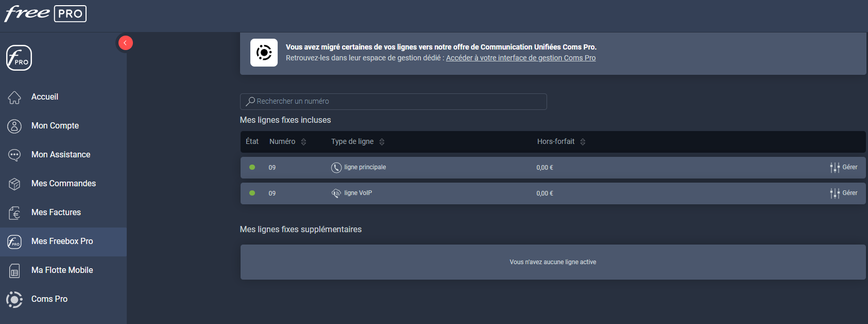Image resolution: width=868 pixels, height=324 pixels.
Task: Click number 09 on ligne principale row
Action: tap(272, 168)
